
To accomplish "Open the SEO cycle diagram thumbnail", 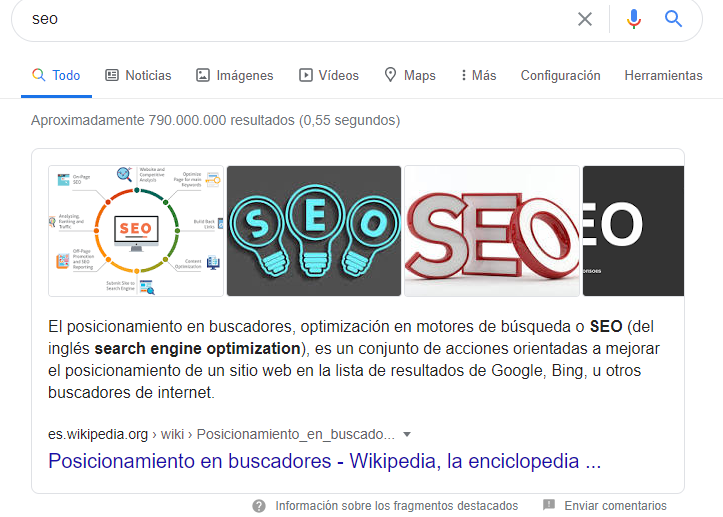I will [x=136, y=231].
